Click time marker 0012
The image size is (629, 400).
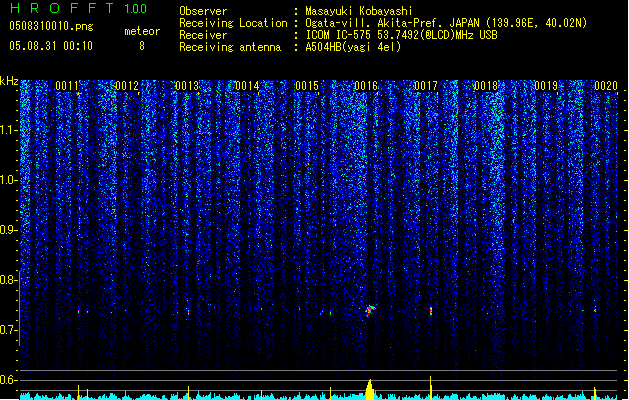127,86
